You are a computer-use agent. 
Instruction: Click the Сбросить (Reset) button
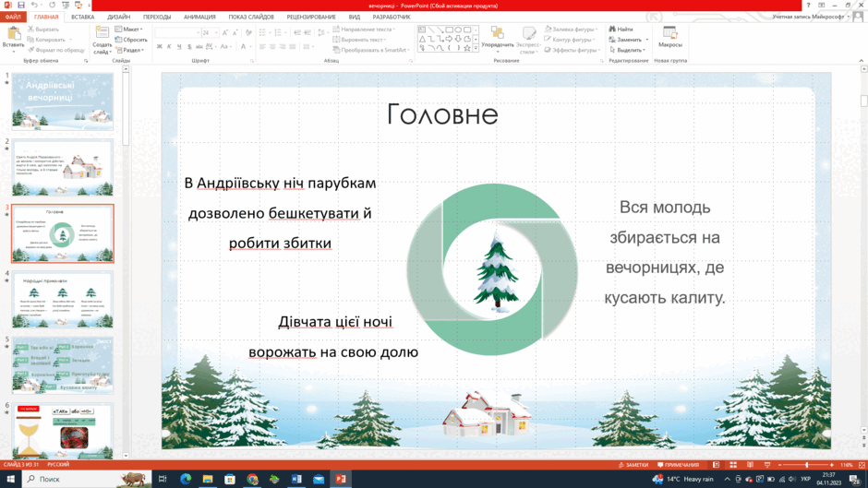click(x=131, y=40)
